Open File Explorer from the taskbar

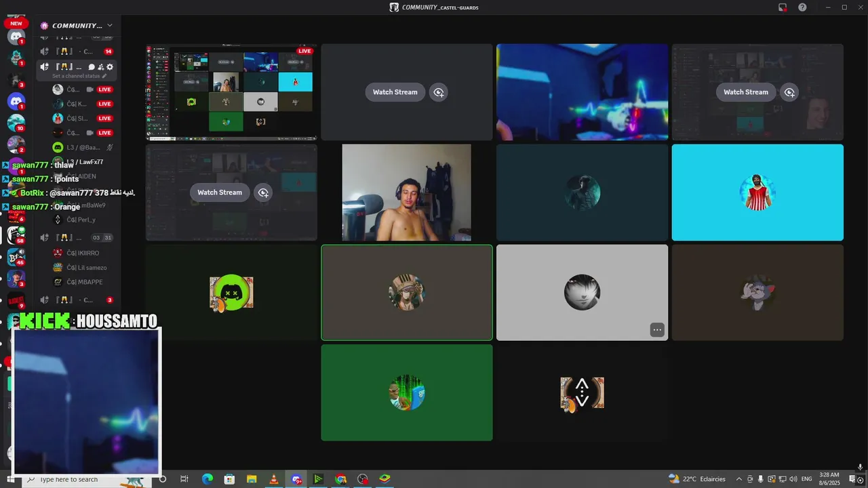coord(252,479)
